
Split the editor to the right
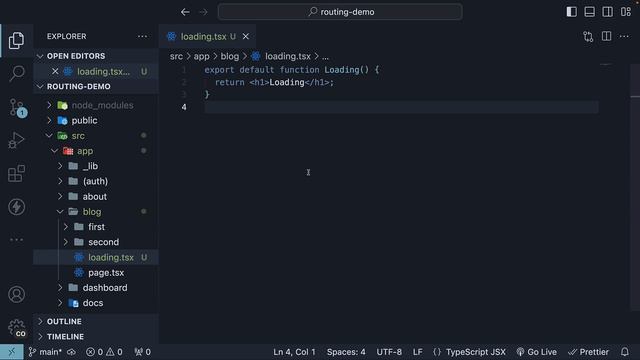click(607, 37)
